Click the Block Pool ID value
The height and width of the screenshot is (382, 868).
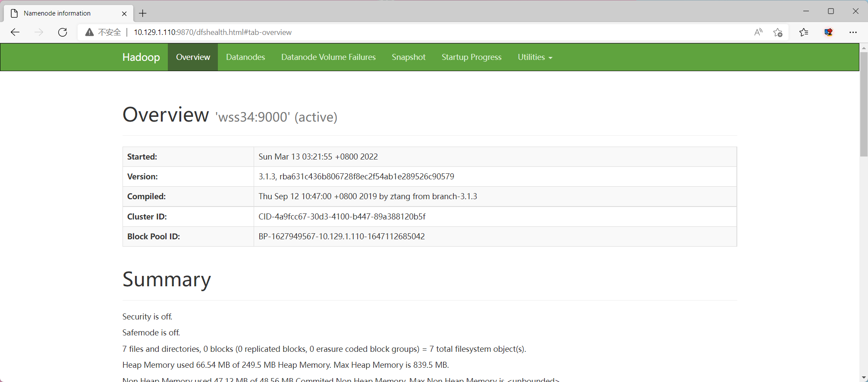342,236
